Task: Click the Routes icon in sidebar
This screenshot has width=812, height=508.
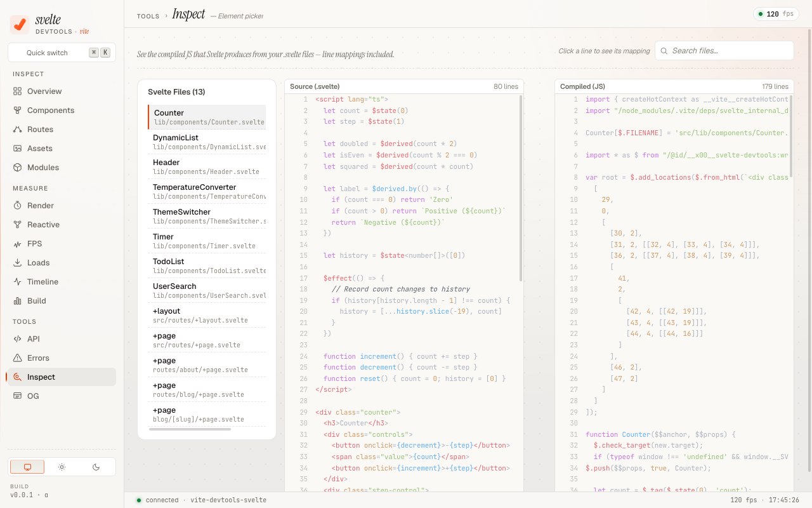Action: [18, 130]
